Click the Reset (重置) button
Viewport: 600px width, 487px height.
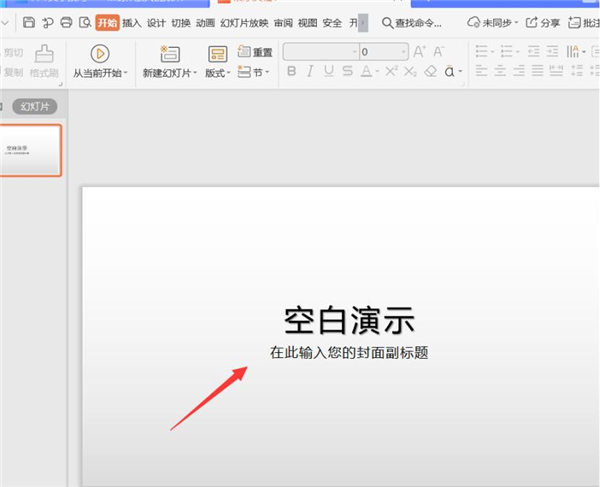click(x=255, y=52)
